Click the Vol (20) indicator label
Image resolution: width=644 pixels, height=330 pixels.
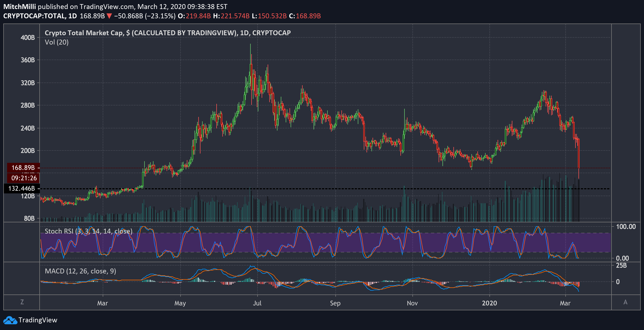pos(57,42)
